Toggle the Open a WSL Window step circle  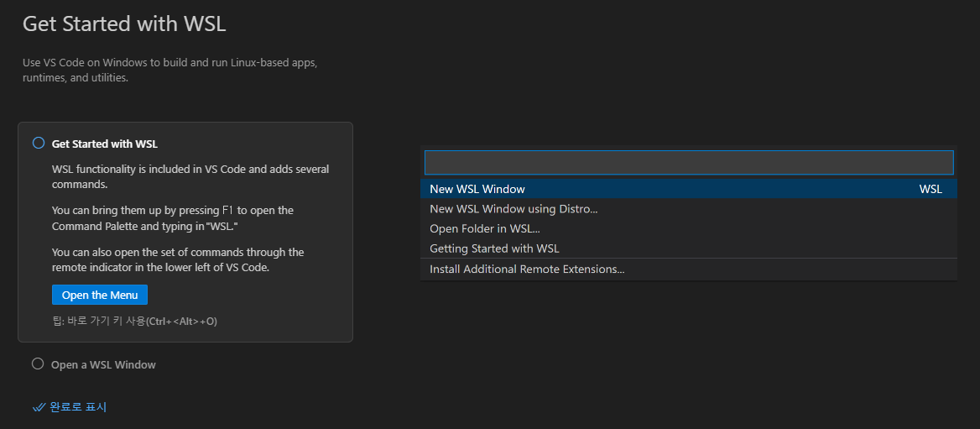38,364
